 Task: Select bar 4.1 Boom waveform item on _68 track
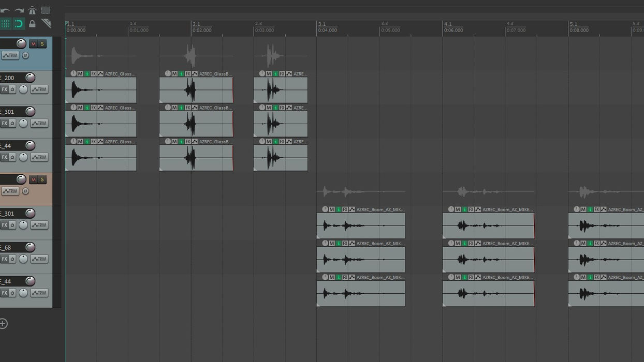click(489, 260)
